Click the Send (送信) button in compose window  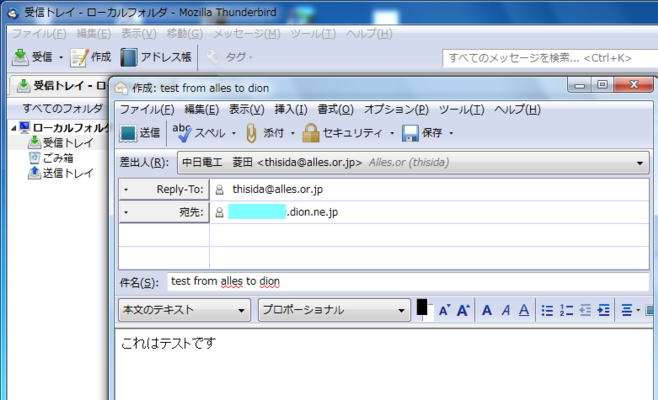click(139, 133)
